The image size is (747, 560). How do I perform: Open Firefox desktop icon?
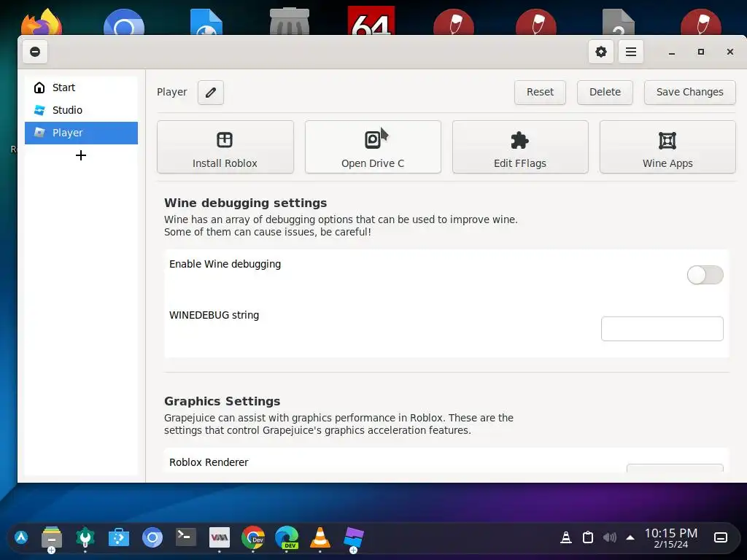pyautogui.click(x=42, y=21)
